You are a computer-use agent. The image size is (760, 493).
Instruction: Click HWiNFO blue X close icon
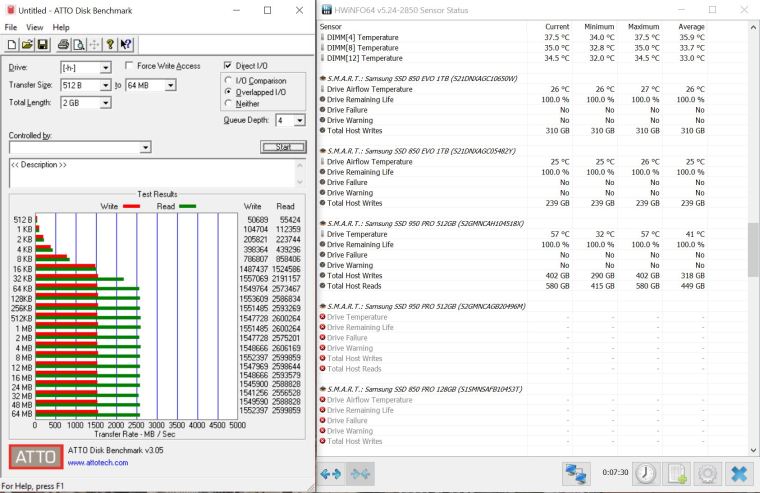[739, 474]
